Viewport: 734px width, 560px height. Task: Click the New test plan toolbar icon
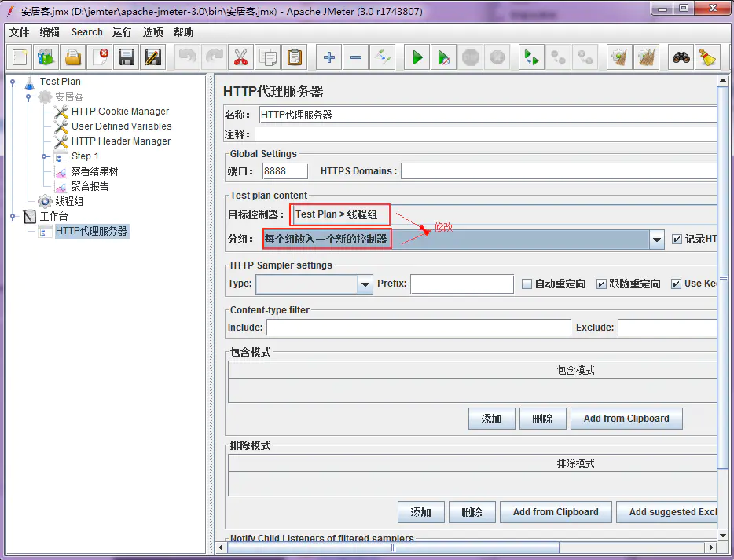click(x=19, y=57)
